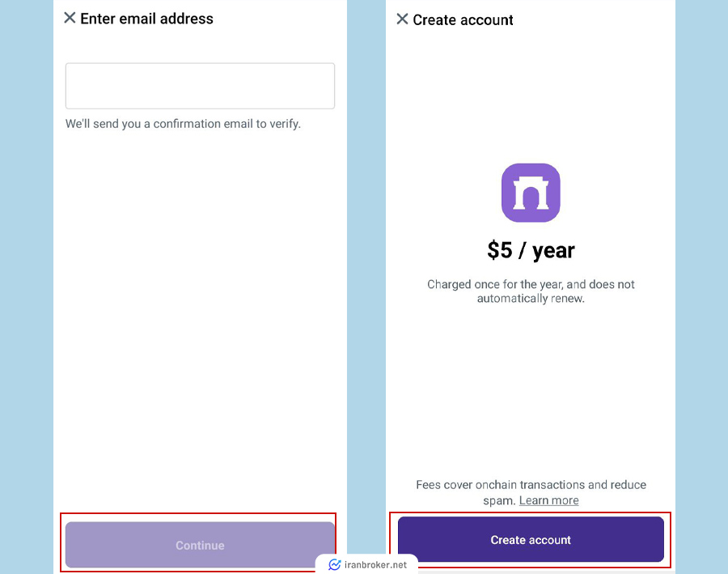Click the purple arch app logo
Image resolution: width=728 pixels, height=574 pixels.
pos(531,193)
